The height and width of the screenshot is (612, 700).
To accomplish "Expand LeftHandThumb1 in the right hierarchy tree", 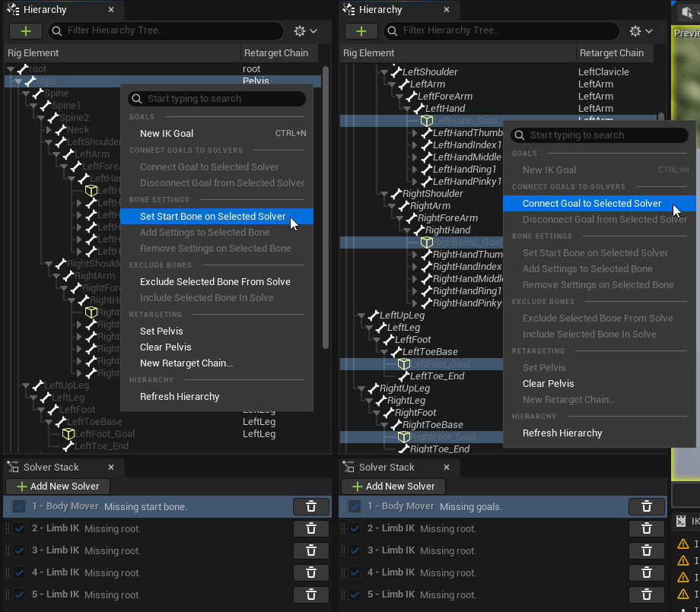I will (x=415, y=133).
